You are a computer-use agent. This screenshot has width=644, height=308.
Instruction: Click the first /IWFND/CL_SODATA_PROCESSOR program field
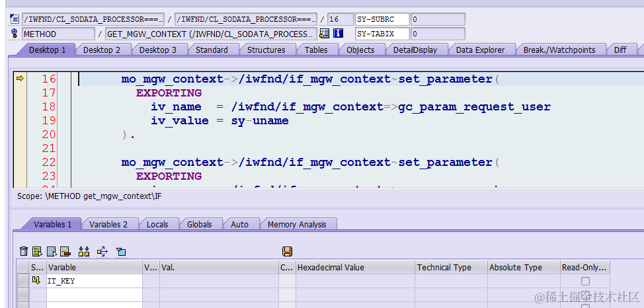[x=93, y=19]
